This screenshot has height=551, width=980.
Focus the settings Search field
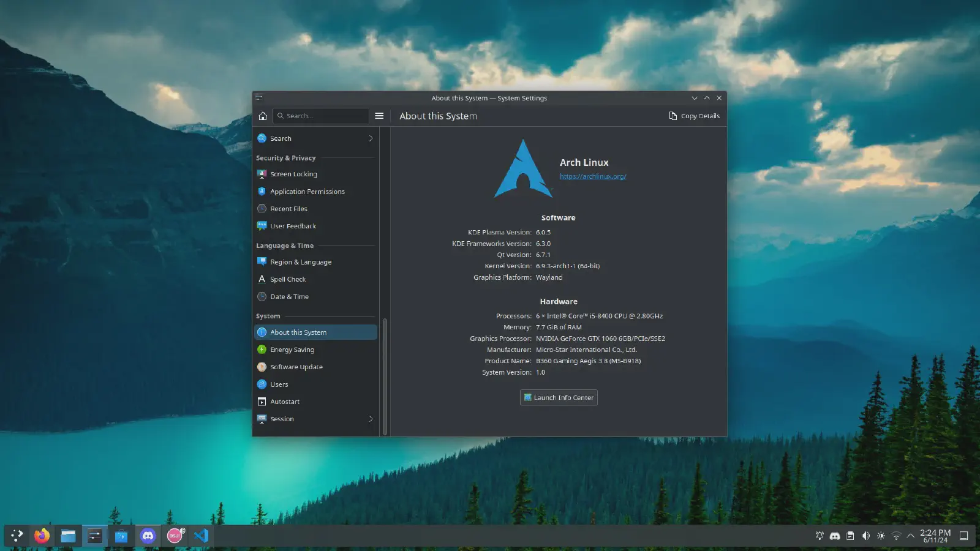[x=320, y=116]
